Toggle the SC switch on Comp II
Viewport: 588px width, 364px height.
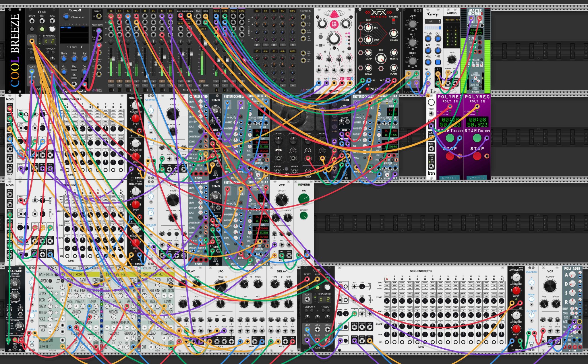[74, 78]
